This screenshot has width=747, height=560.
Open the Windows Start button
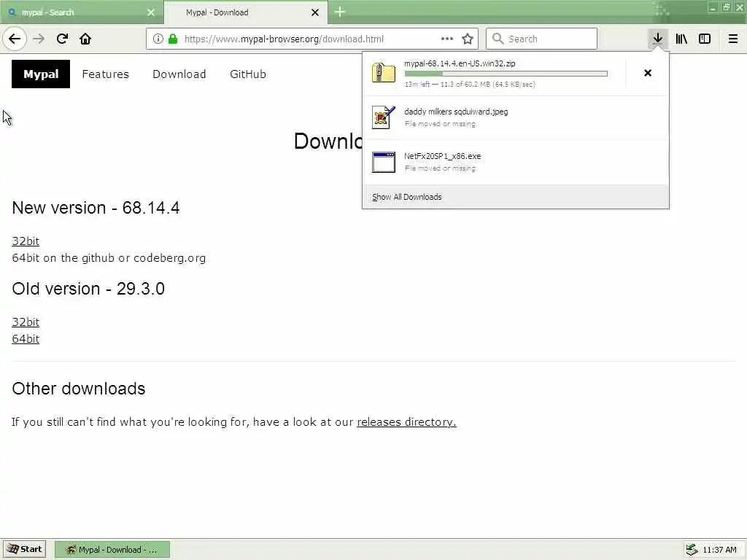point(24,549)
